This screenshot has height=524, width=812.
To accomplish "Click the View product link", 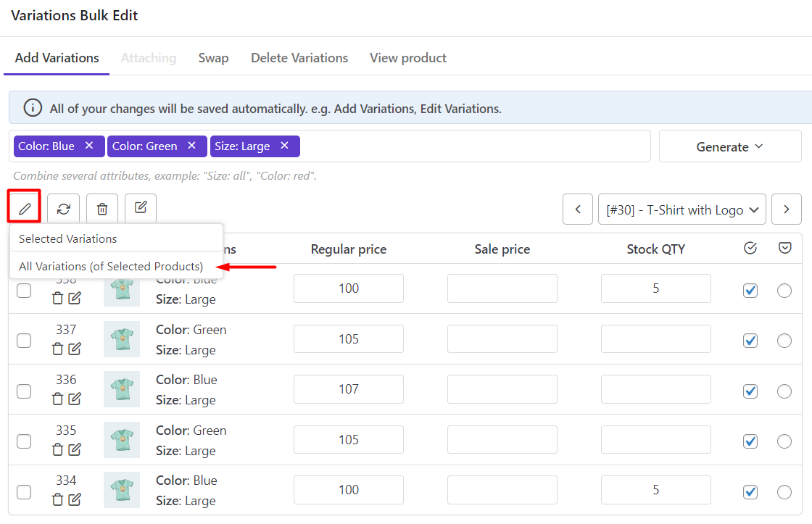I will tap(407, 58).
